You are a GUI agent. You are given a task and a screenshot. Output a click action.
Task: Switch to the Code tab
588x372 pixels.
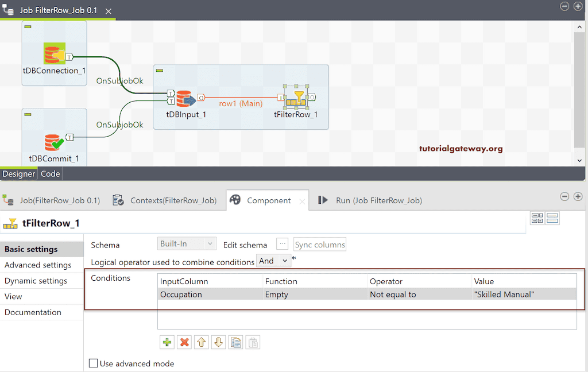50,173
